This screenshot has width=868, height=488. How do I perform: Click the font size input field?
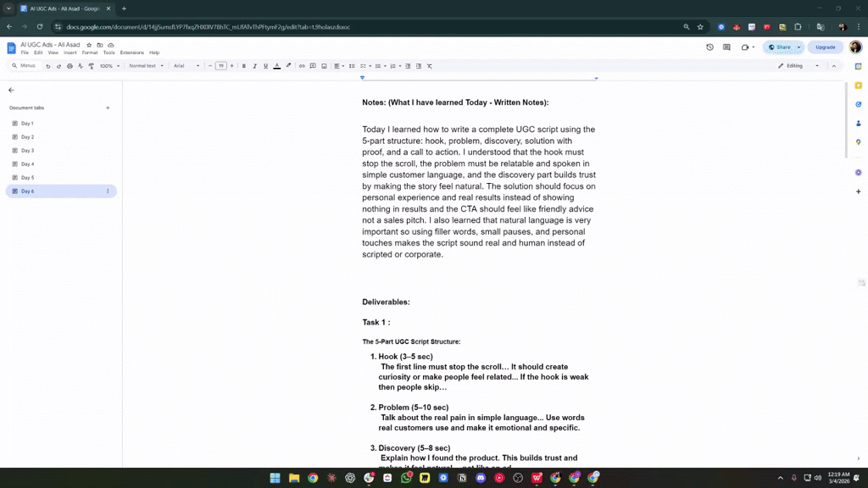click(221, 66)
